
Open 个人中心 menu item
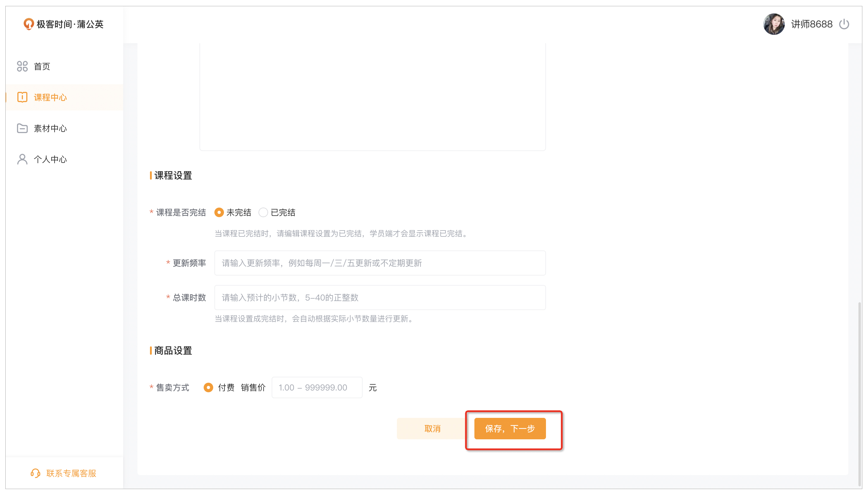(50, 159)
